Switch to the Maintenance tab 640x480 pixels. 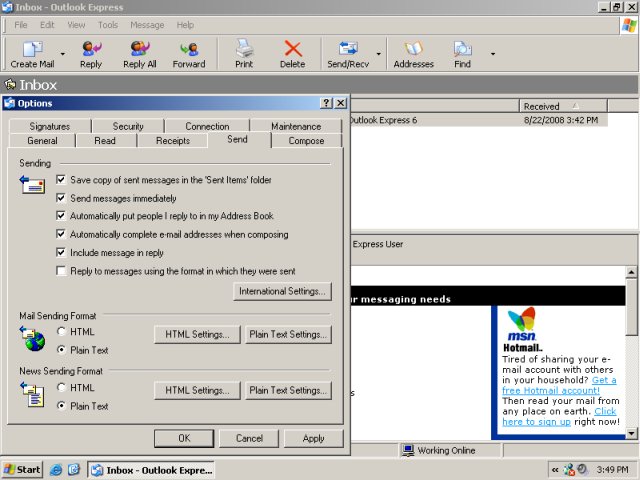(x=296, y=126)
